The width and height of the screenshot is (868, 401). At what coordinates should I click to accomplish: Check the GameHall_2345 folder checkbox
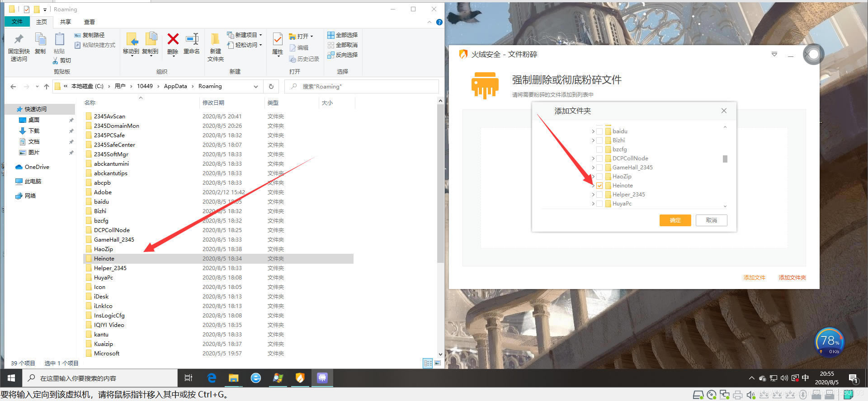(599, 168)
